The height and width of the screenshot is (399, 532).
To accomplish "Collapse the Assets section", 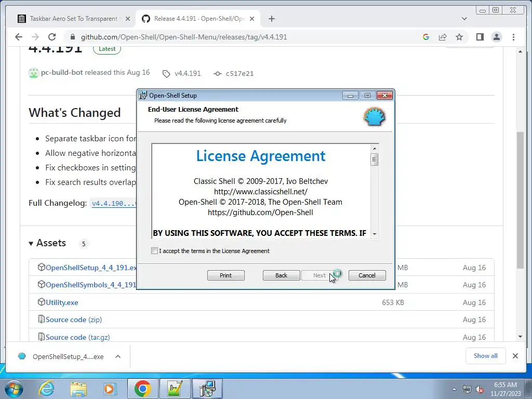I will tap(47, 243).
